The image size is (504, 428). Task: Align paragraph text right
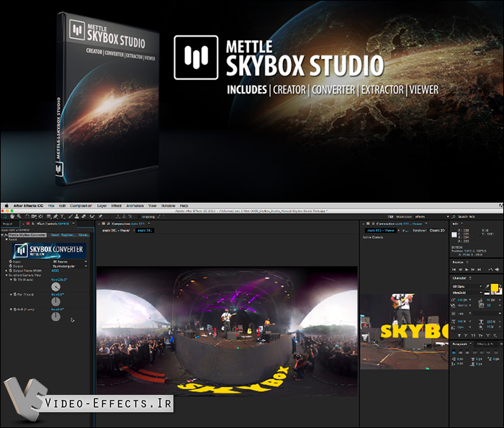click(467, 352)
